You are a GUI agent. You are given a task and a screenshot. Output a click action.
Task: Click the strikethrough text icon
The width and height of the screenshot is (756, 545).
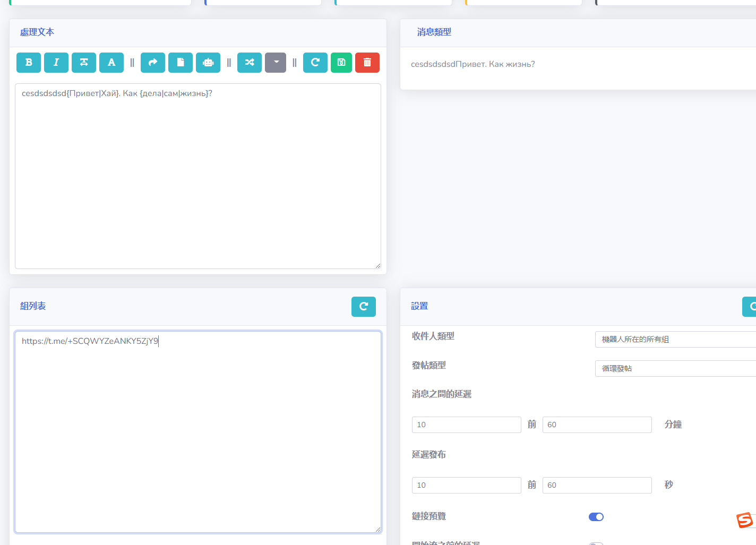pos(84,63)
